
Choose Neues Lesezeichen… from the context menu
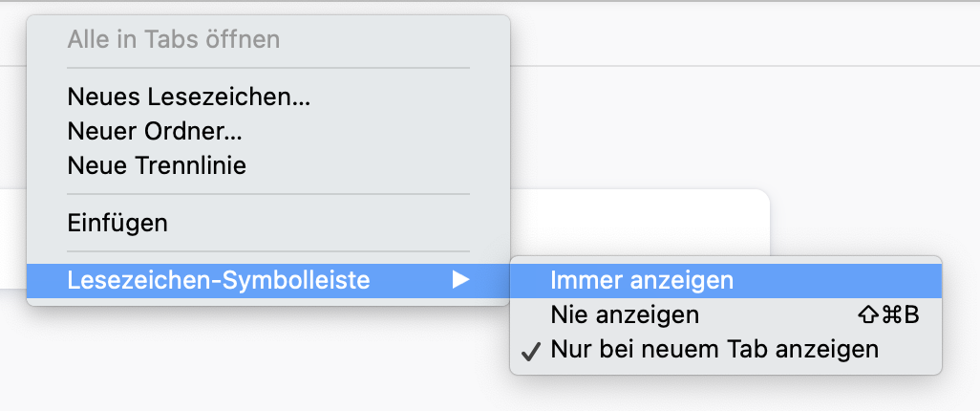pyautogui.click(x=189, y=97)
